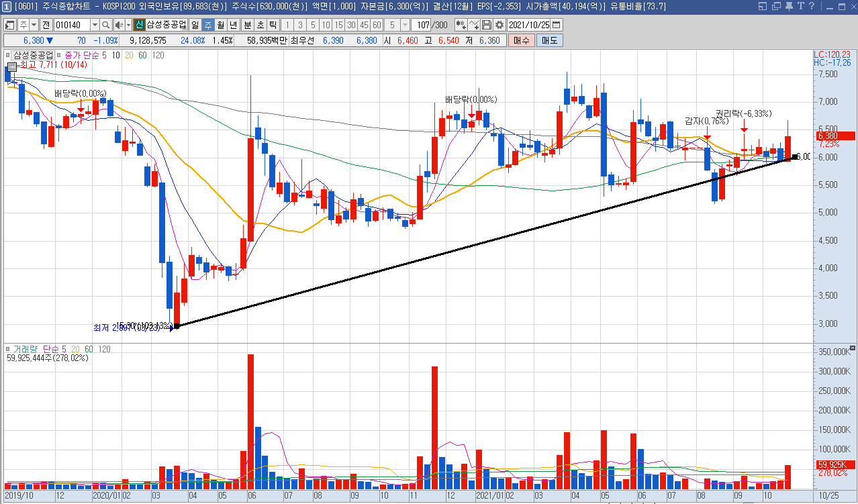Choose the 3 interval button

point(299,25)
